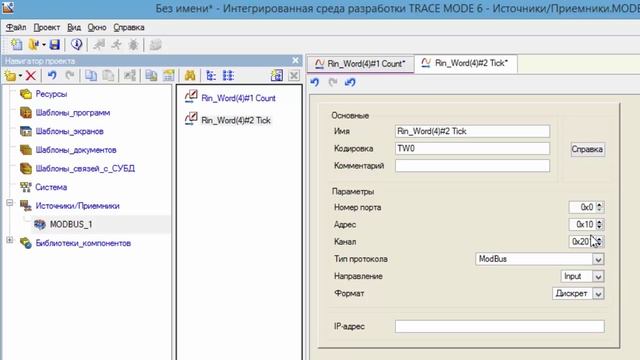This screenshot has height=360, width=640.
Task: Click the list view mode icon in navigator
Action: [x=228, y=76]
